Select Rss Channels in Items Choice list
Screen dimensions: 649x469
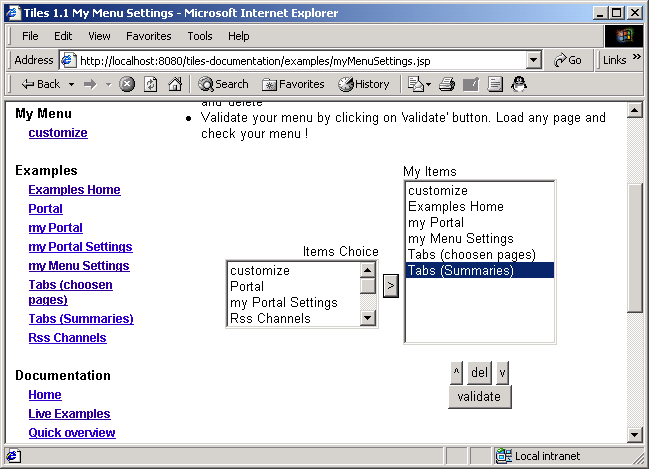click(x=294, y=318)
